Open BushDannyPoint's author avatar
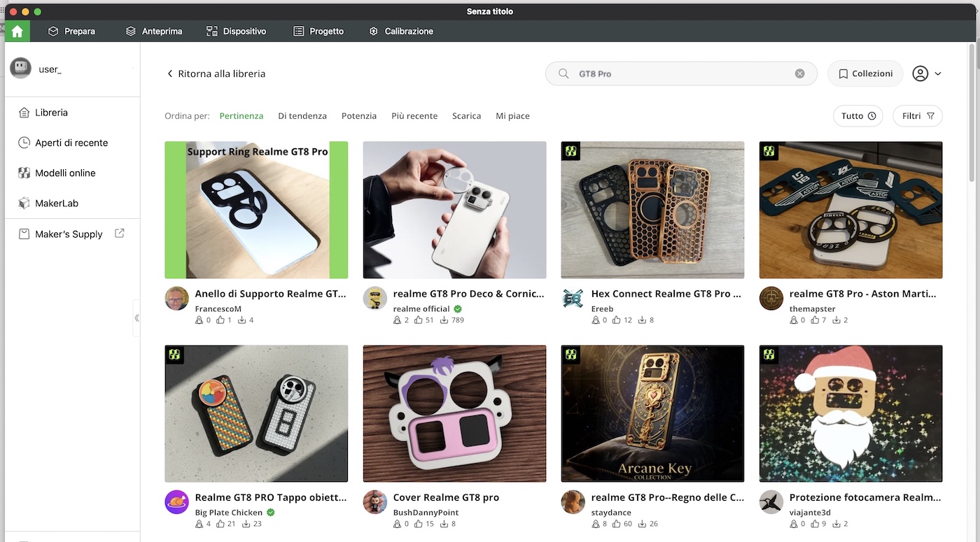The width and height of the screenshot is (980, 542). click(x=374, y=502)
